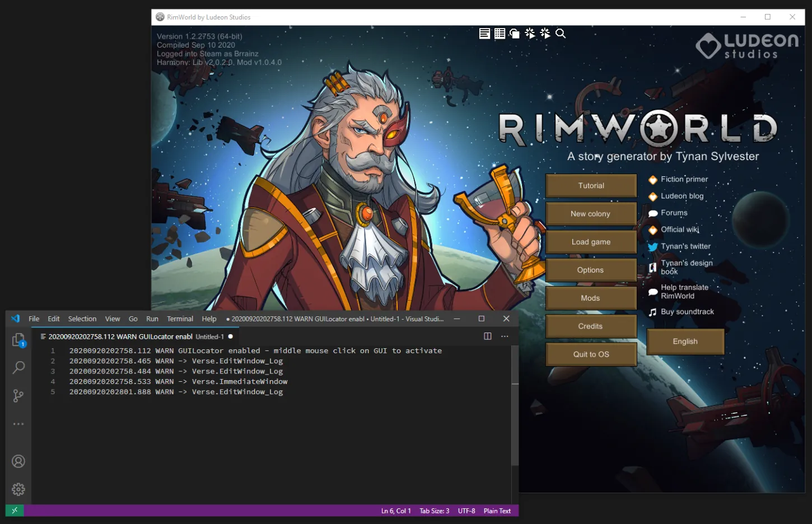
Task: Open the Source Control icon in activity bar
Action: pyautogui.click(x=18, y=396)
